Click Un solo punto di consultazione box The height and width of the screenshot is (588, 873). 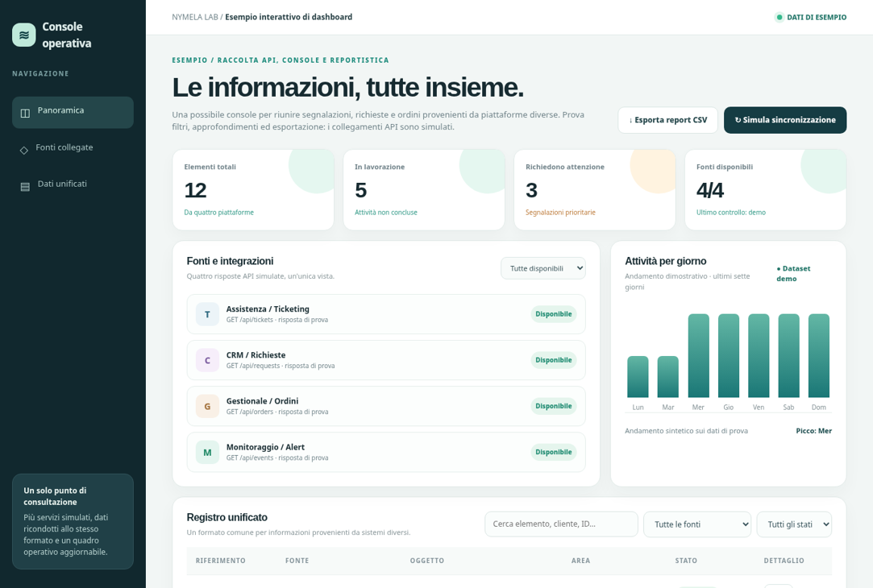click(73, 521)
